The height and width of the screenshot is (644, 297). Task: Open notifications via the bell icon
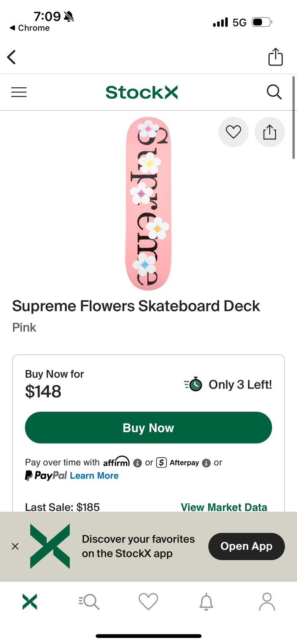click(207, 601)
